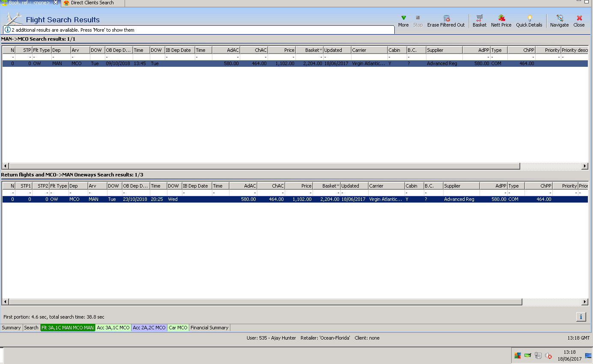Click 'Virgin Atlantic...' in the outbound row
The image size is (593, 364).
[369, 63]
